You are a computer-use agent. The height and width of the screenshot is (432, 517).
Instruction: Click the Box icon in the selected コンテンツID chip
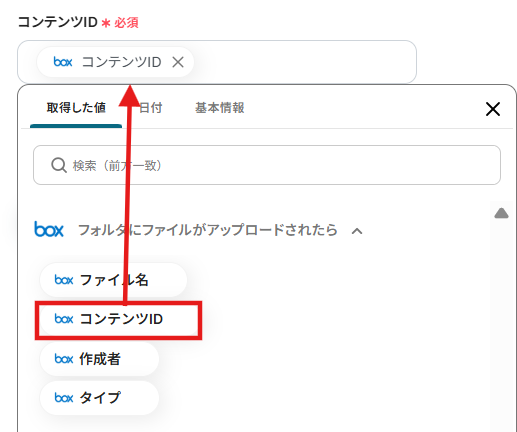point(63,62)
